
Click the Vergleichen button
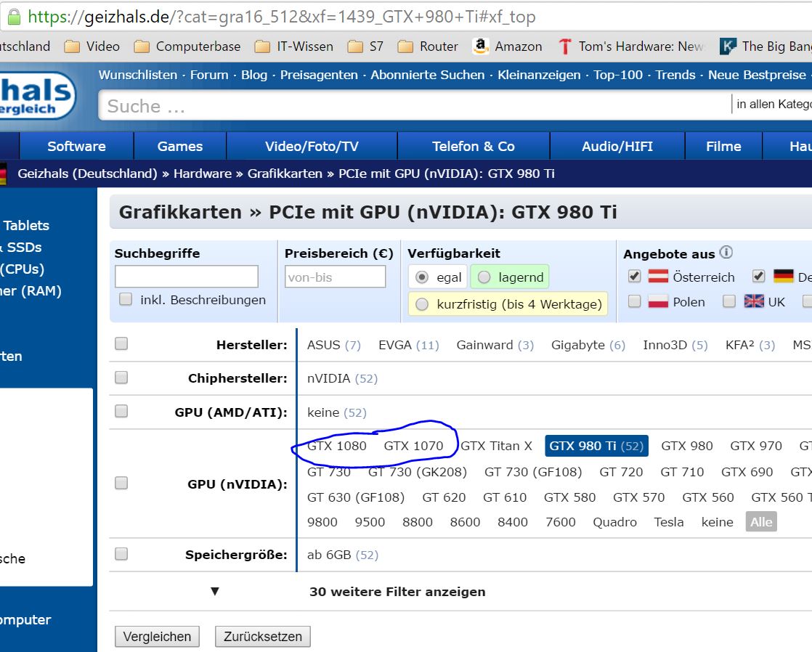157,637
